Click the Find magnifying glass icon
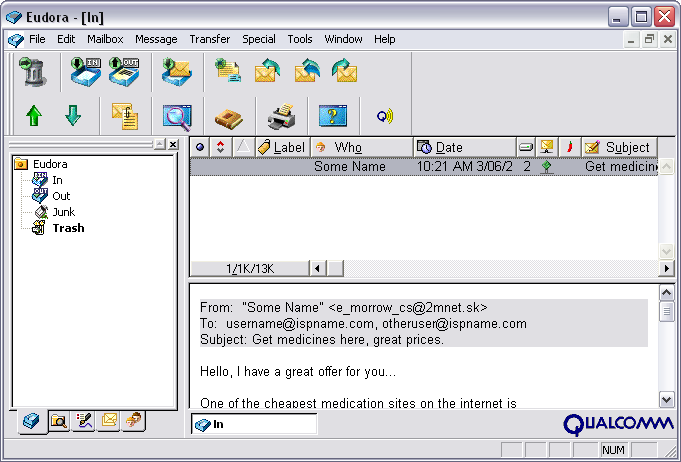This screenshot has width=681, height=462. (177, 116)
